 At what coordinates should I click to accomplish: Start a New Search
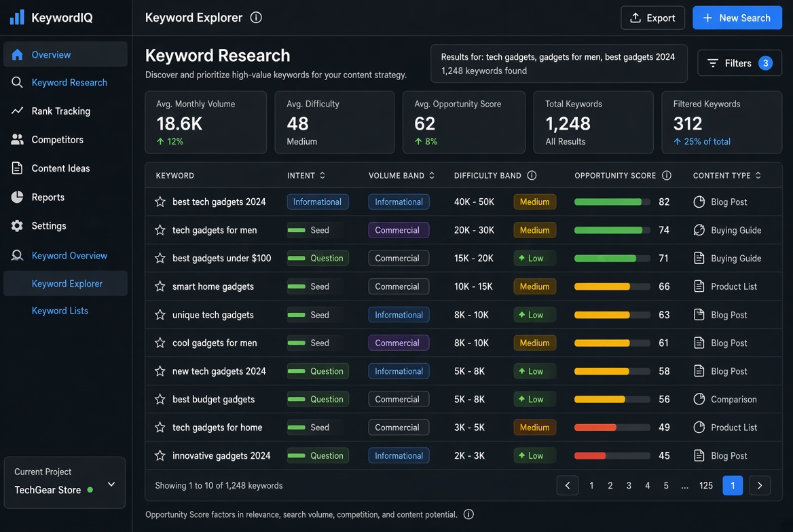[x=737, y=18]
